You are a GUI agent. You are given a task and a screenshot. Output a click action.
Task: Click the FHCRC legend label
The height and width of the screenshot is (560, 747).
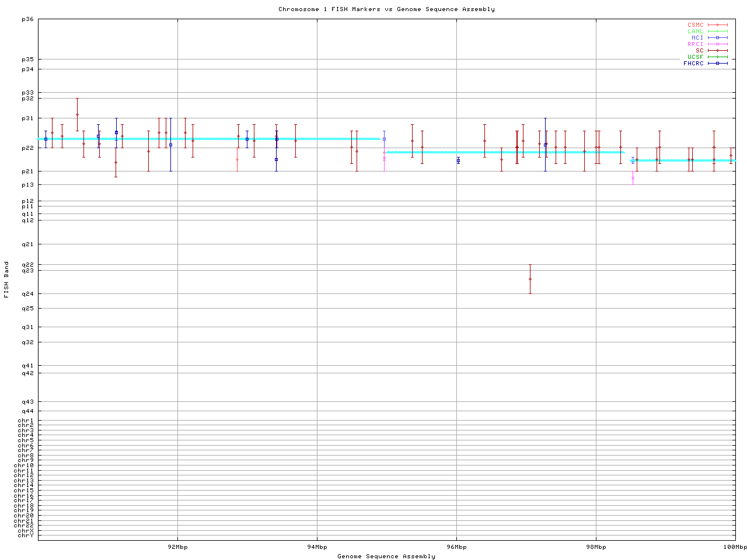coord(693,64)
